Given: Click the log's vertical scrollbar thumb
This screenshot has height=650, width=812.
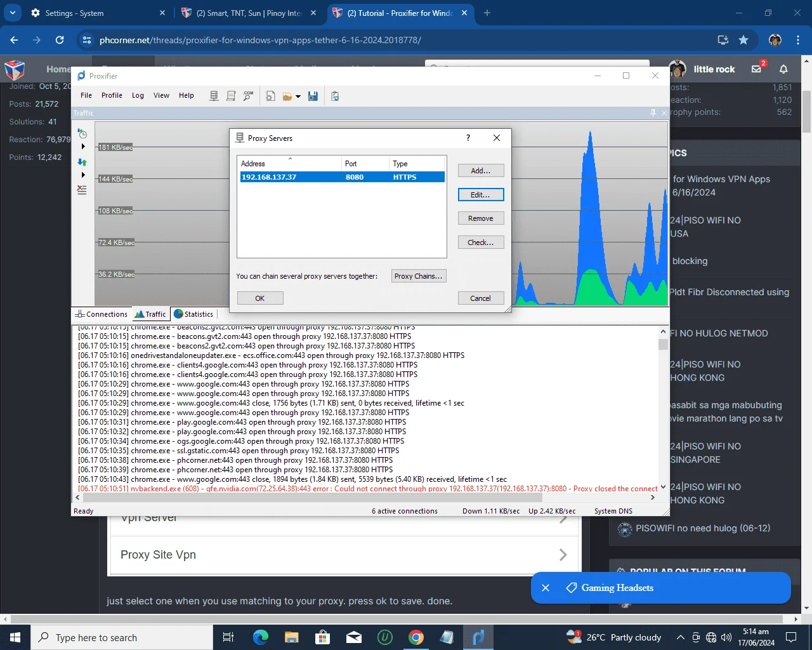Looking at the screenshot, I should pos(663,343).
